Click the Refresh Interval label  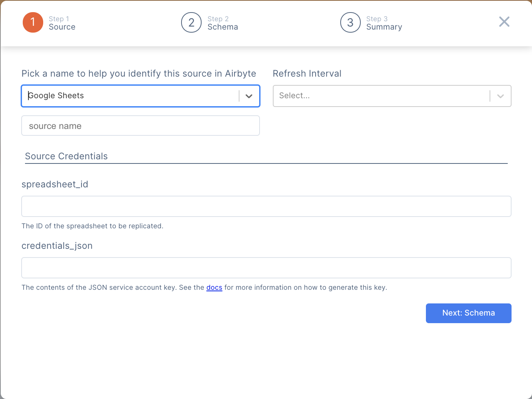[x=307, y=74]
